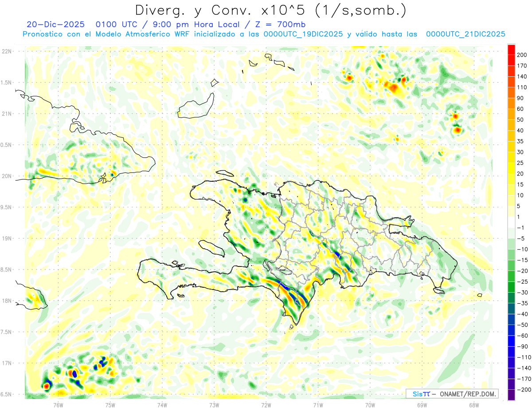Click the "17N" latitude label

point(7,364)
